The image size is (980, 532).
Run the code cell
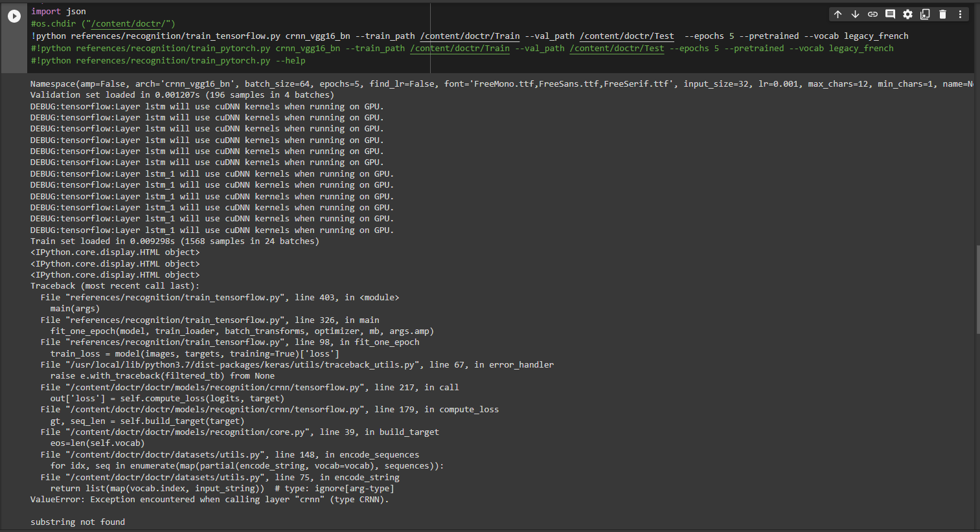coord(14,16)
